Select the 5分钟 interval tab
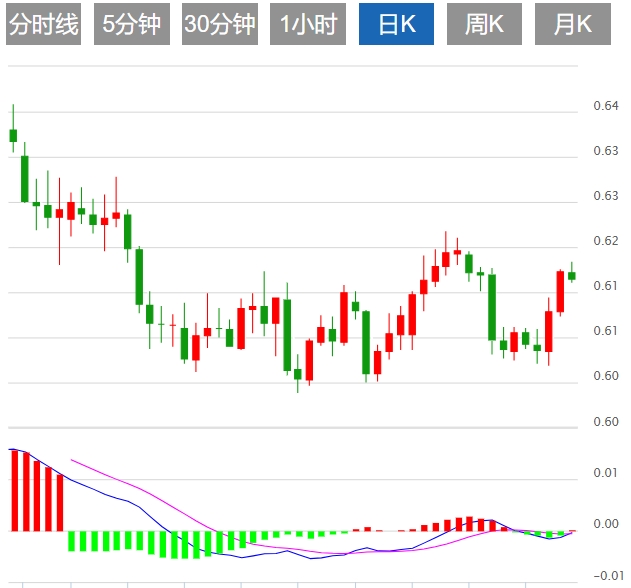The height and width of the screenshot is (588, 631). (x=132, y=24)
